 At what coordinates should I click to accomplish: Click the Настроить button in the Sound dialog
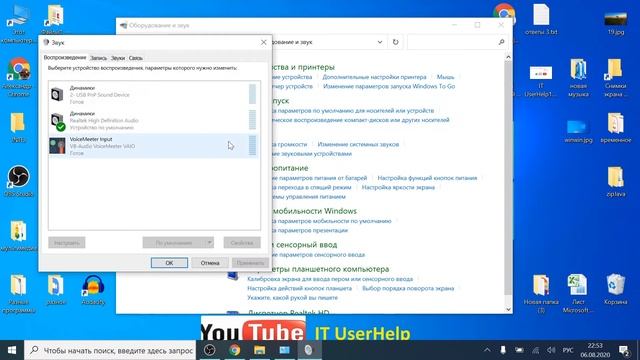[x=67, y=243]
